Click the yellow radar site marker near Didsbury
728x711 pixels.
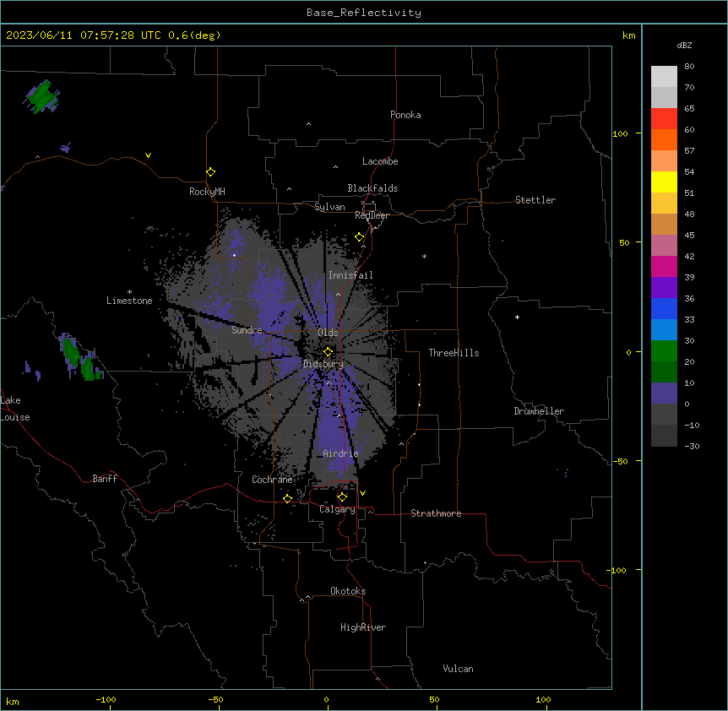point(328,352)
